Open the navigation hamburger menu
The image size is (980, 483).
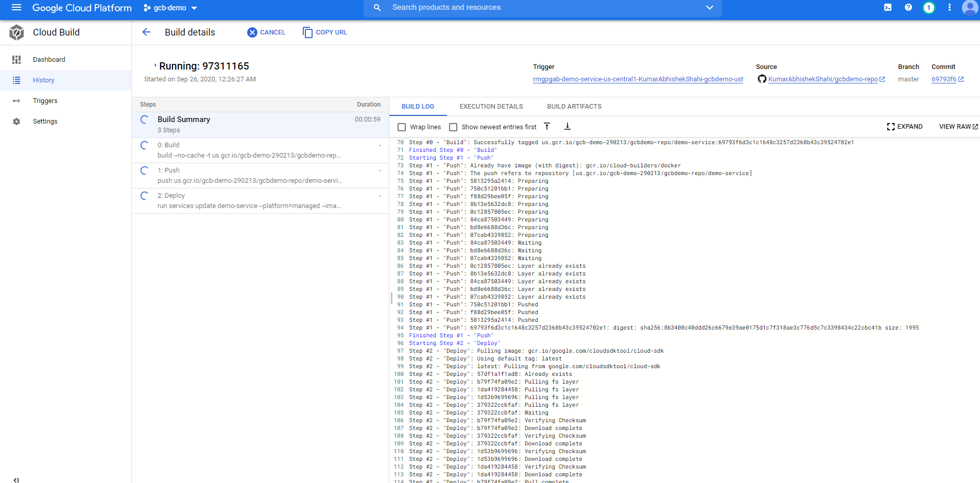point(16,8)
